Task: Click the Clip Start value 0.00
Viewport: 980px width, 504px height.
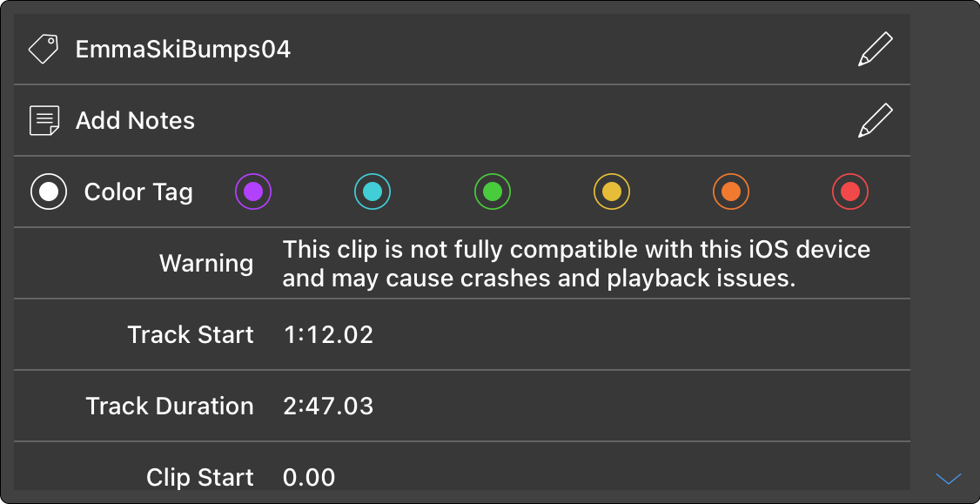Action: 309,477
